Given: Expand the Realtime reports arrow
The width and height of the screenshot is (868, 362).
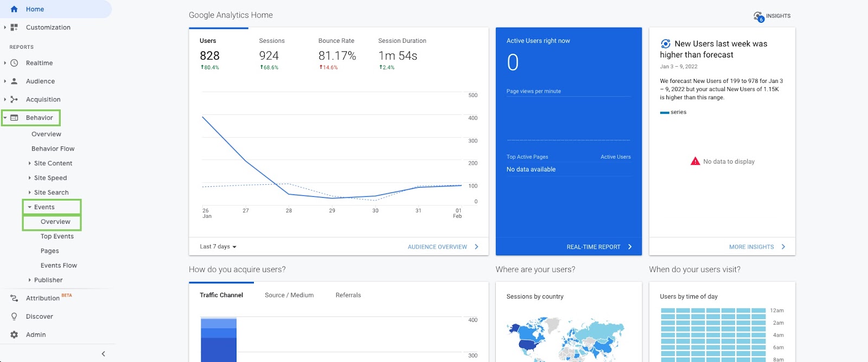Looking at the screenshot, I should point(5,63).
